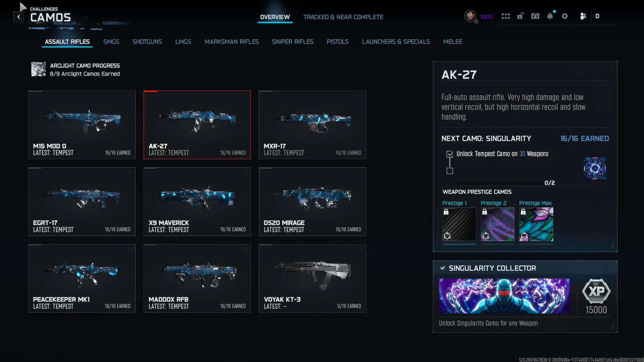
Task: Toggle the empty second challenge checkbox
Action: tap(450, 171)
